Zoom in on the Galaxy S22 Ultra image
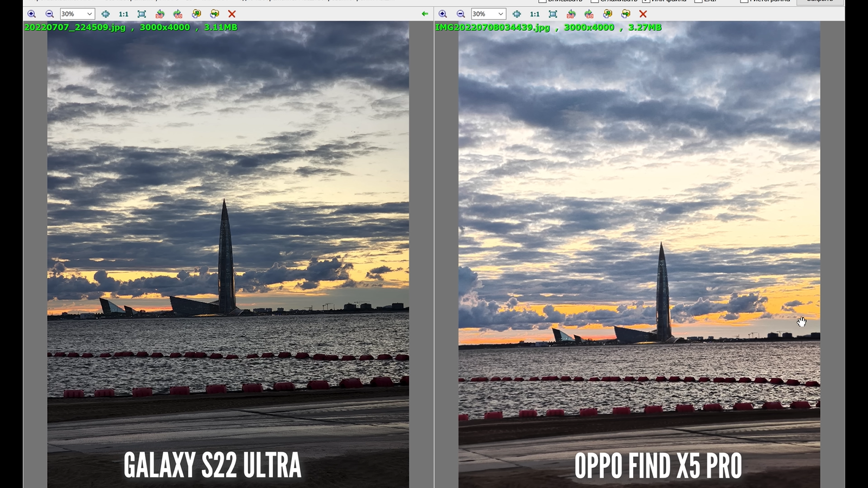This screenshot has height=488, width=868. [x=31, y=14]
